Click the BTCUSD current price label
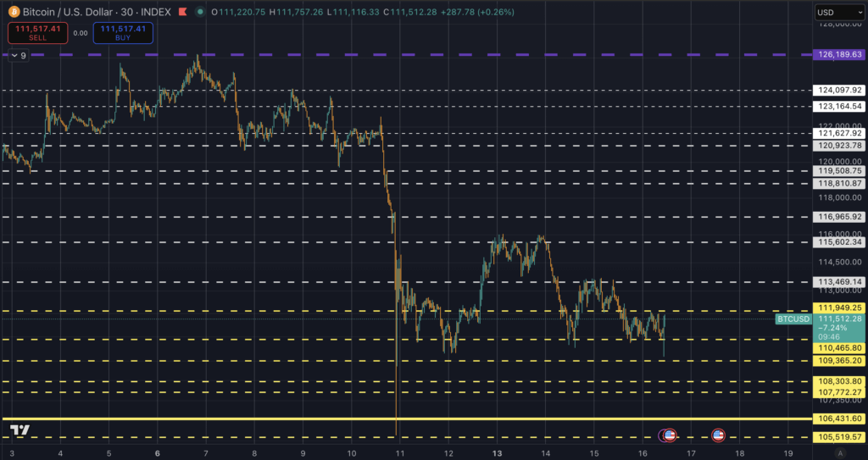868x460 pixels. [793, 319]
